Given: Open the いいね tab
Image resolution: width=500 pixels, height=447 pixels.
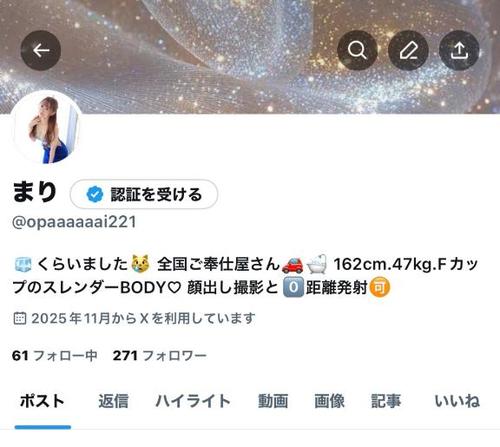Looking at the screenshot, I should [x=457, y=401].
